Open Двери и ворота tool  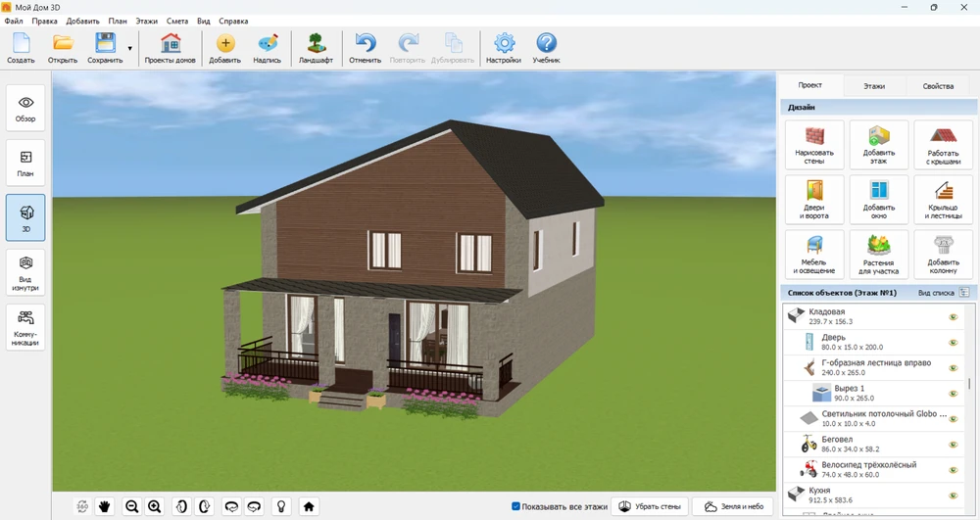[813, 199]
